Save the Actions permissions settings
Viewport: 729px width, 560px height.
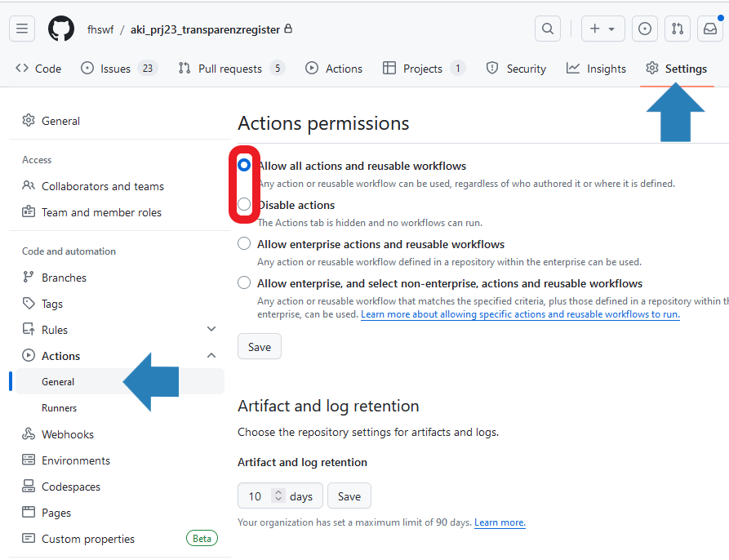pyautogui.click(x=260, y=347)
